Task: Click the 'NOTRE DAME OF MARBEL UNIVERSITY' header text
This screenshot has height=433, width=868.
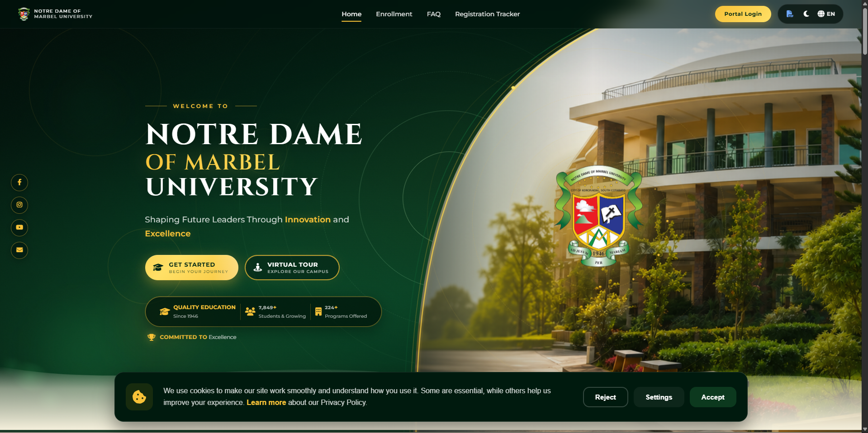Action: (63, 14)
